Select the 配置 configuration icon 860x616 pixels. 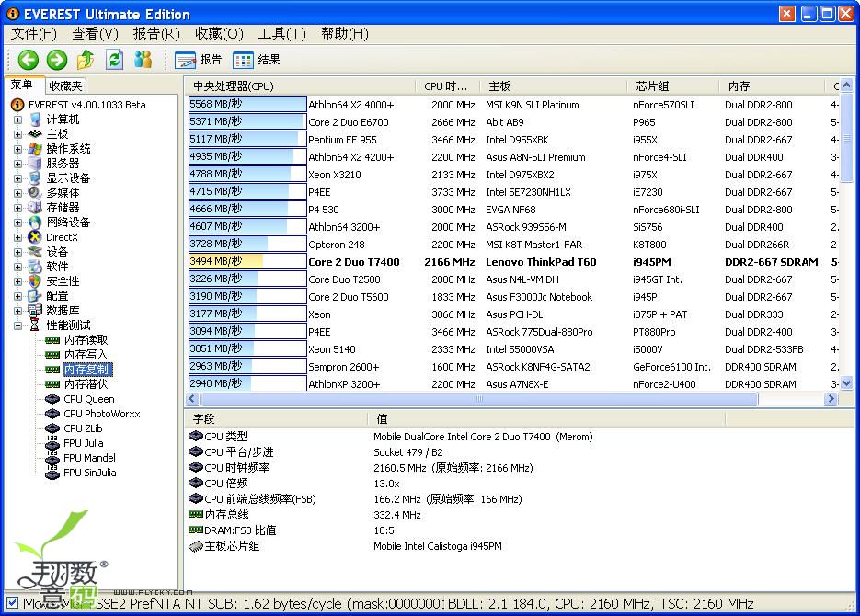pos(35,296)
